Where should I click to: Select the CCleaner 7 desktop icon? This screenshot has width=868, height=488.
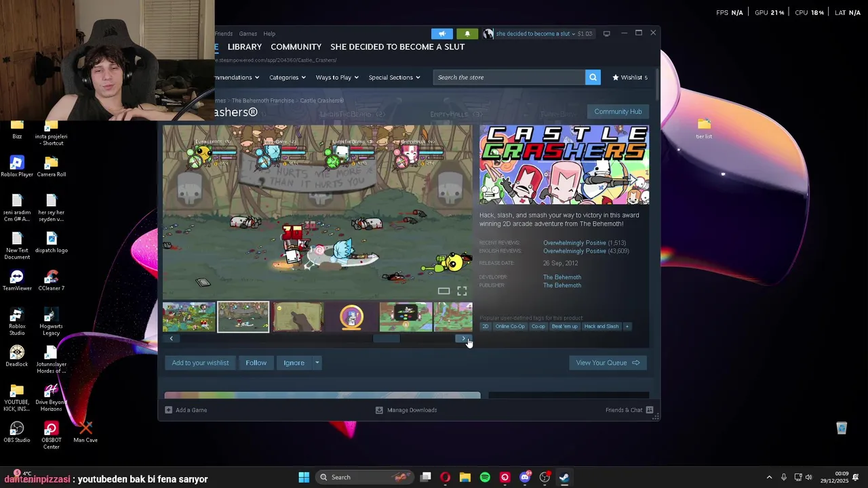coord(52,281)
